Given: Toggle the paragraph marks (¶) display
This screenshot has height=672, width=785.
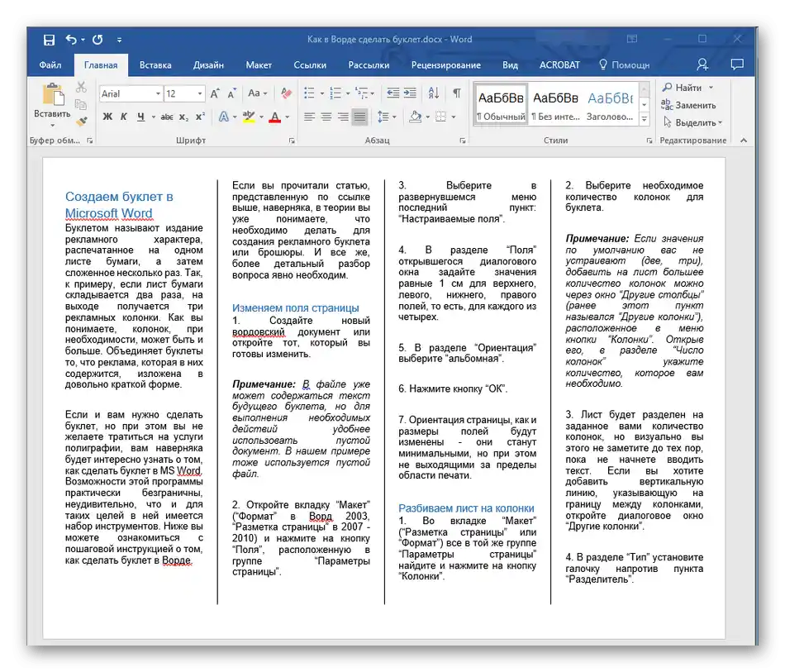Looking at the screenshot, I should pos(456,93).
